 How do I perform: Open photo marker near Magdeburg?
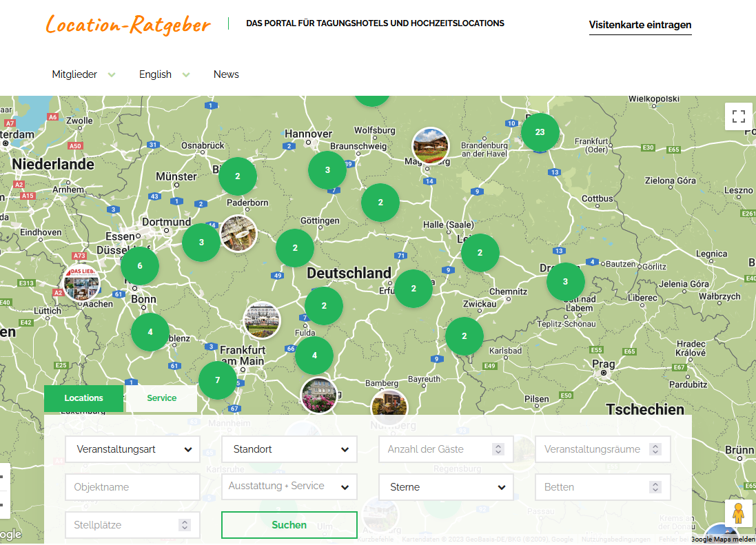coord(431,146)
